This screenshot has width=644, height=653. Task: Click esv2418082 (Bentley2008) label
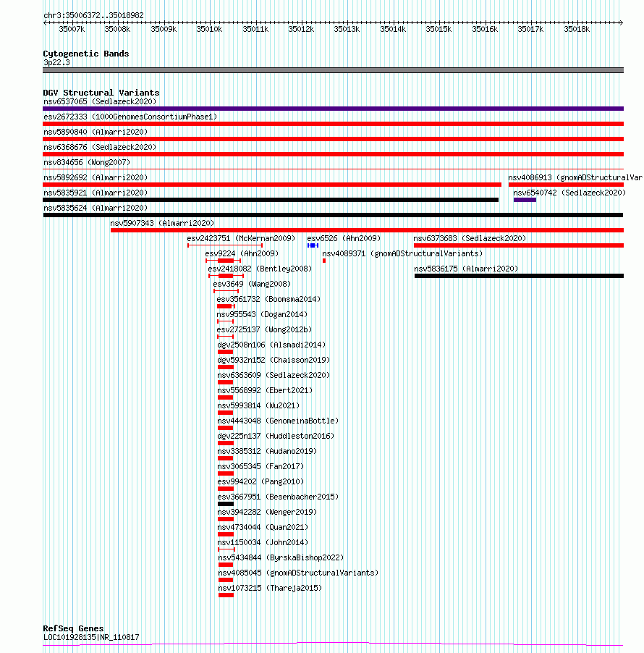[260, 269]
